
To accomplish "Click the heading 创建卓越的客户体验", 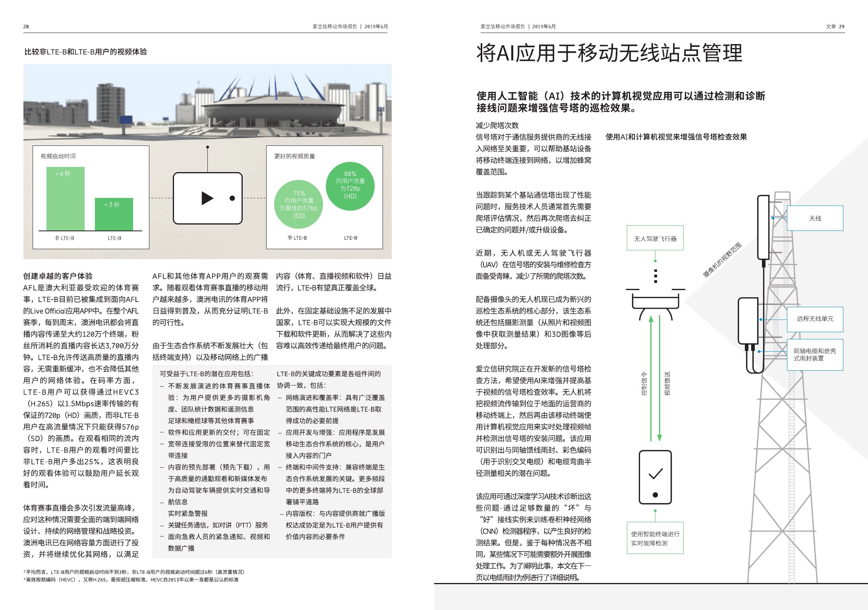I will [58, 276].
